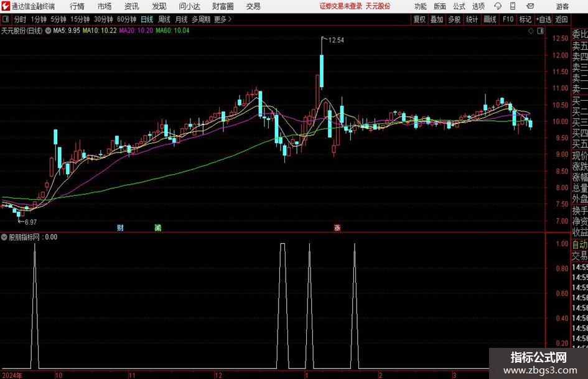The width and height of the screenshot is (588, 379).
Task: Click the 12.54 high price label
Action: [336, 40]
